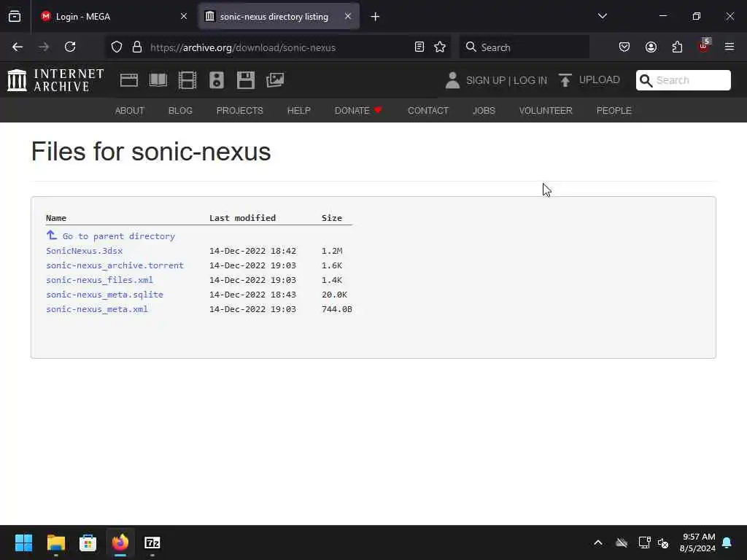This screenshot has height=560, width=747.
Task: Open the extensions puzzle icon
Action: pyautogui.click(x=677, y=47)
